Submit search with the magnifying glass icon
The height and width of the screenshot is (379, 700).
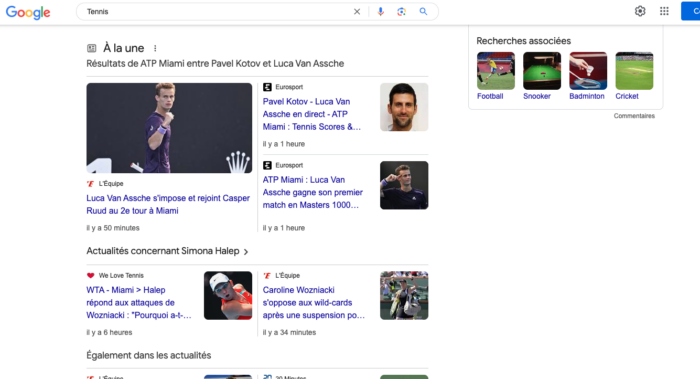(423, 12)
